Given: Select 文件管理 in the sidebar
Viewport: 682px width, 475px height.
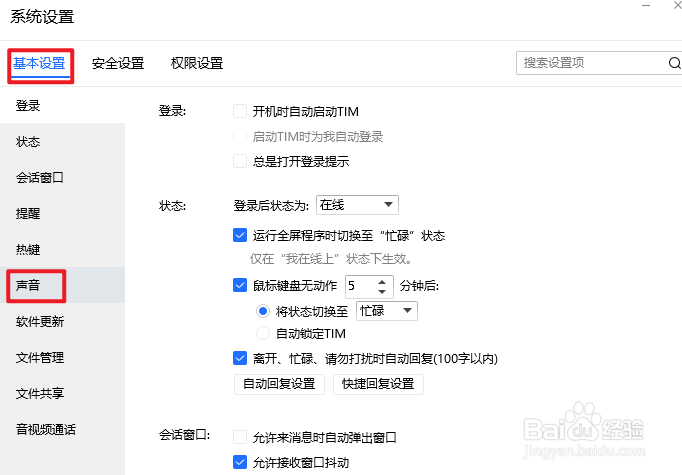Looking at the screenshot, I should click(40, 357).
